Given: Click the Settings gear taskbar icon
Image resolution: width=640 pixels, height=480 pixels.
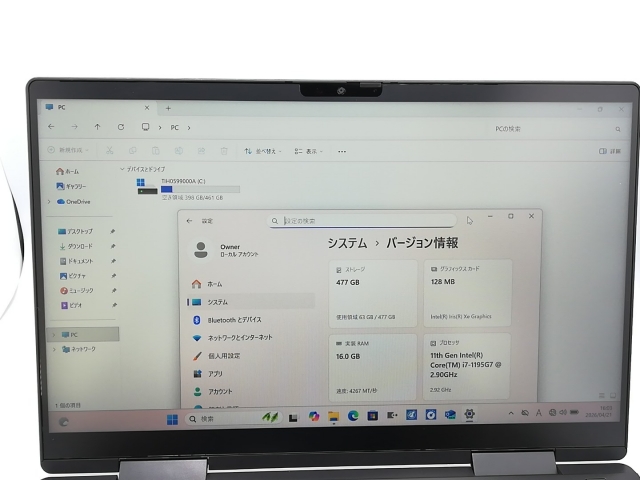Looking at the screenshot, I should coord(469,414).
